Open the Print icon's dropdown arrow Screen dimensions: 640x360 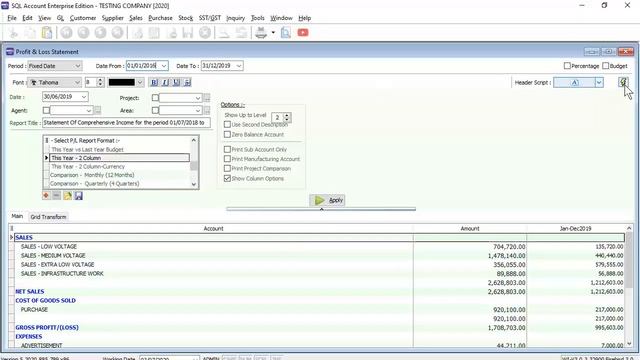pyautogui.click(x=273, y=33)
